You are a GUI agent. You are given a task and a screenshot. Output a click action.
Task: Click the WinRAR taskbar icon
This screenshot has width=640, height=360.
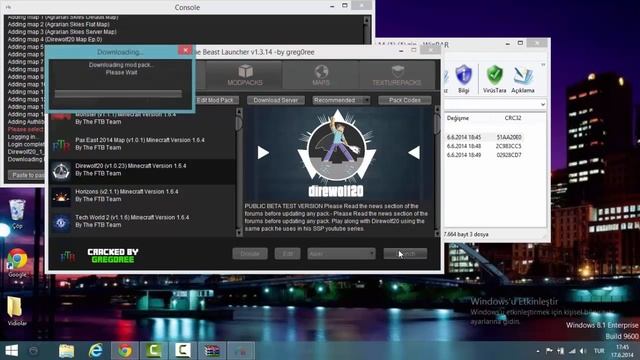(x=212, y=351)
